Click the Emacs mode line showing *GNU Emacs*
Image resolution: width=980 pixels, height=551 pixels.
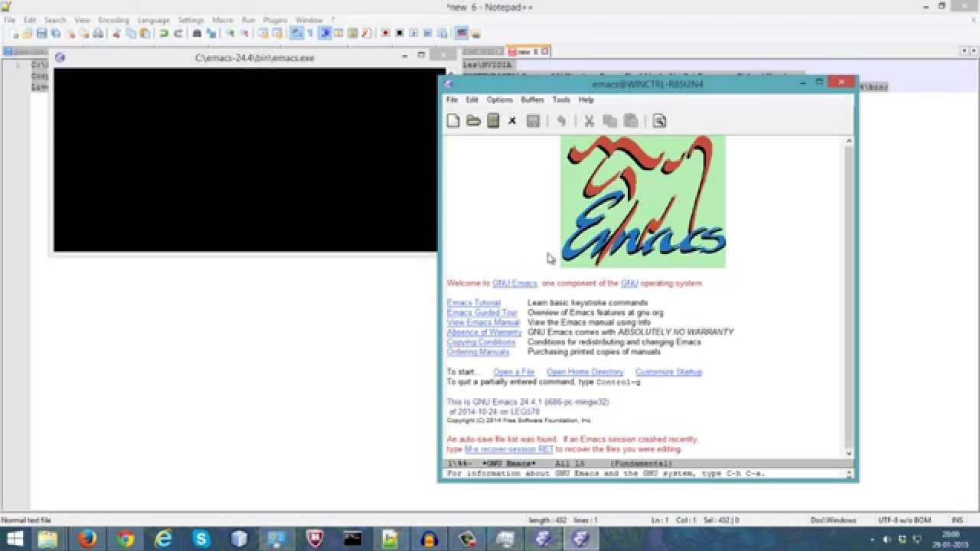(x=648, y=464)
